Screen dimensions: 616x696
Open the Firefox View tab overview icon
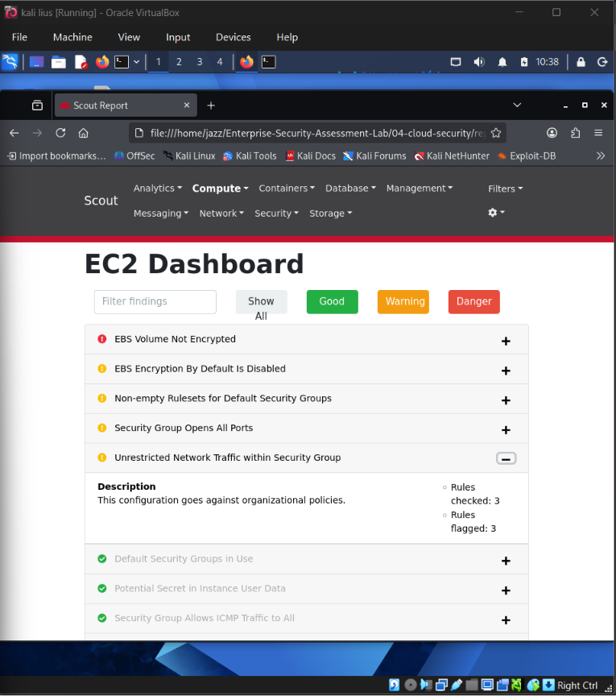tap(37, 106)
